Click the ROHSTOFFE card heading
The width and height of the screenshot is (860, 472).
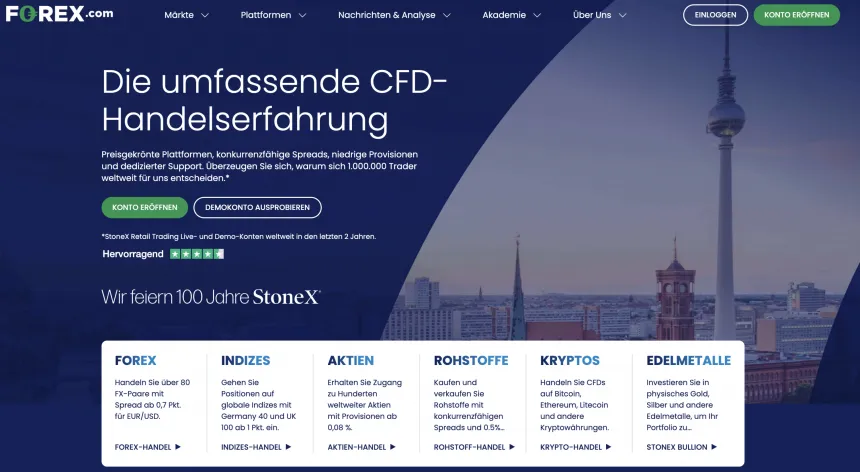coord(471,360)
